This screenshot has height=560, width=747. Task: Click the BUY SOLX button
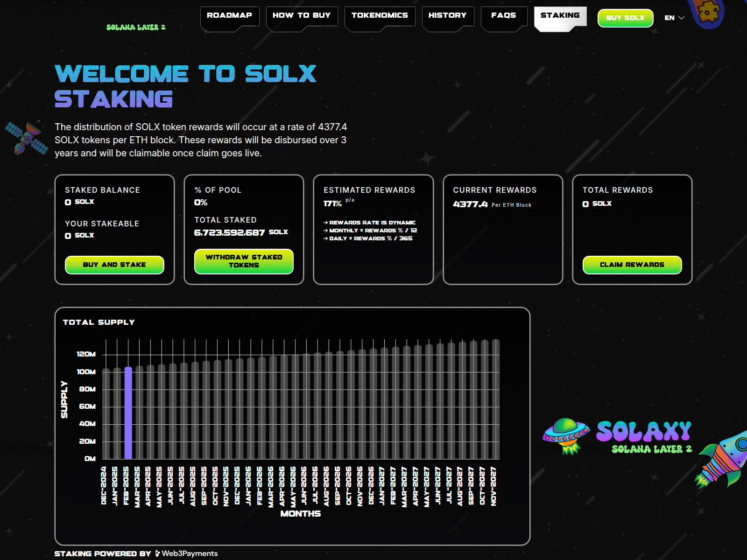(625, 18)
